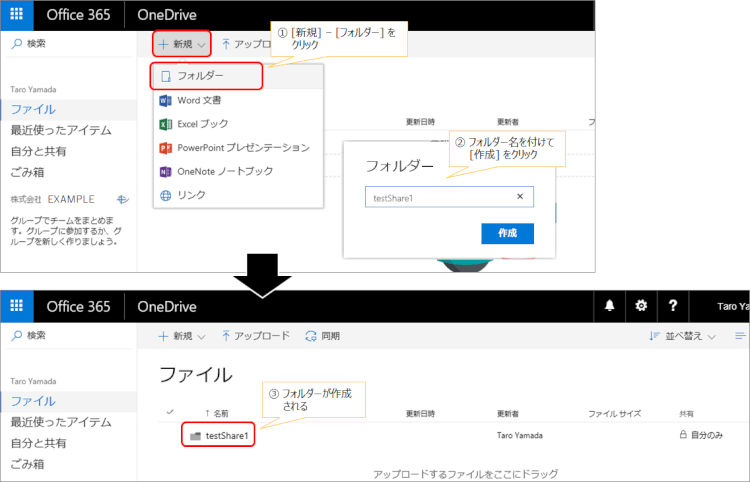
Task: Click the ファイル サイズ column header
Action: click(614, 414)
